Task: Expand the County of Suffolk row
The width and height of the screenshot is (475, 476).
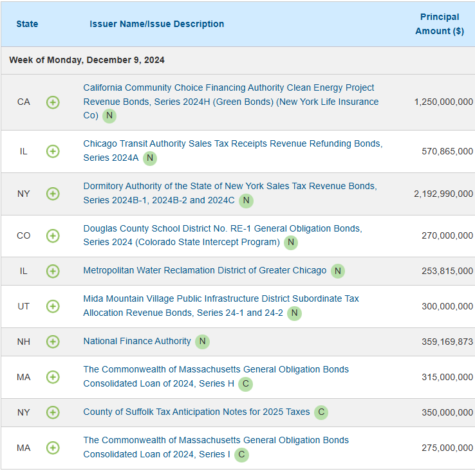Action: [53, 412]
